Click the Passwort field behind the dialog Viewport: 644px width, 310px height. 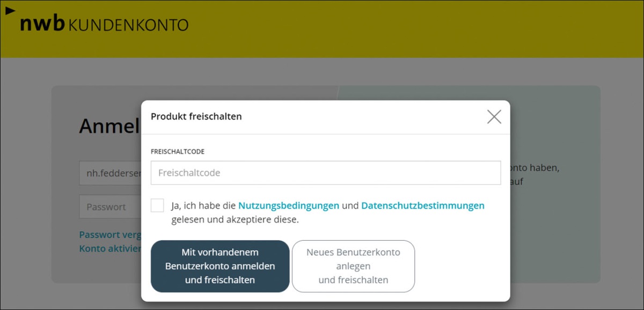(110, 207)
